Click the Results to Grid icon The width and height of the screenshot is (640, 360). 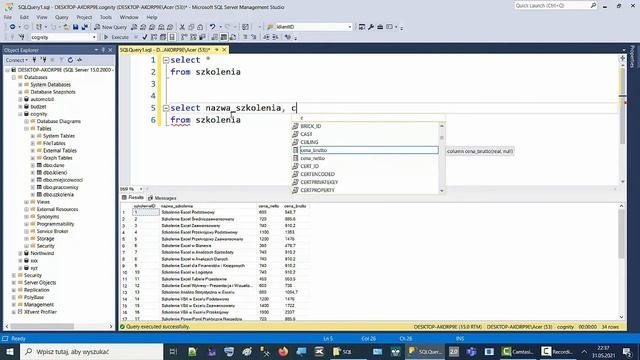pos(224,37)
